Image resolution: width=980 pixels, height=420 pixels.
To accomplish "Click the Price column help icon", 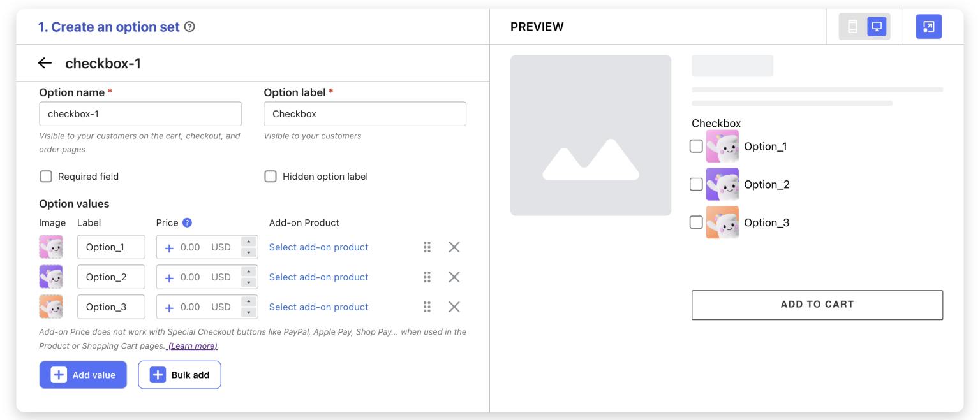I will click(186, 222).
